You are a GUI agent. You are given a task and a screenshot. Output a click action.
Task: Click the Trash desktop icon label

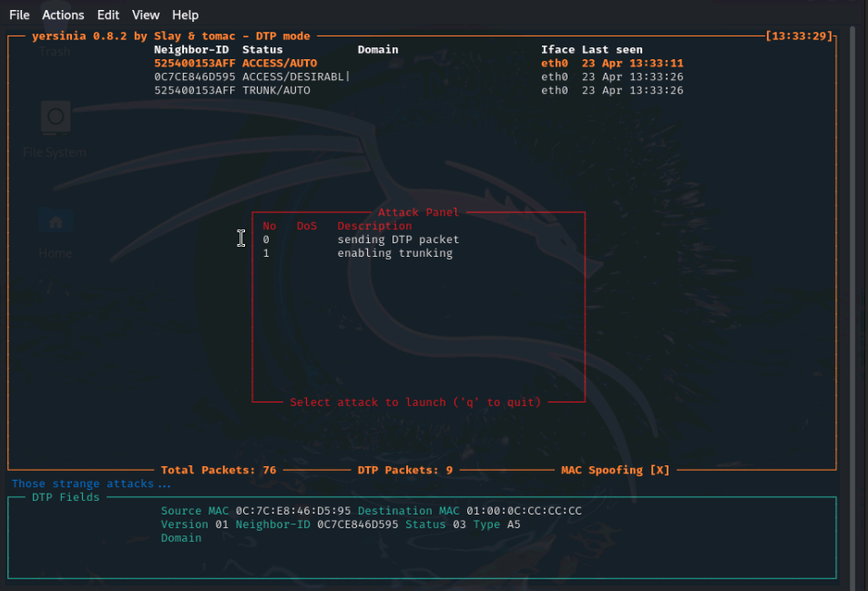[55, 52]
